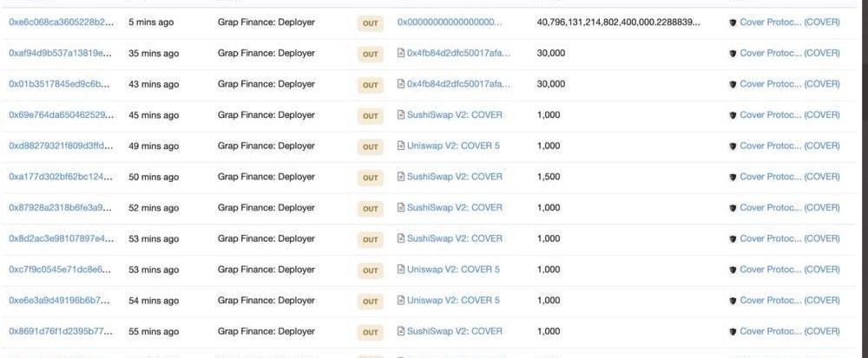Click contract icon beside 0x4fb84d in 35 mins row
Screen dimensions: 868x358
[401, 54]
